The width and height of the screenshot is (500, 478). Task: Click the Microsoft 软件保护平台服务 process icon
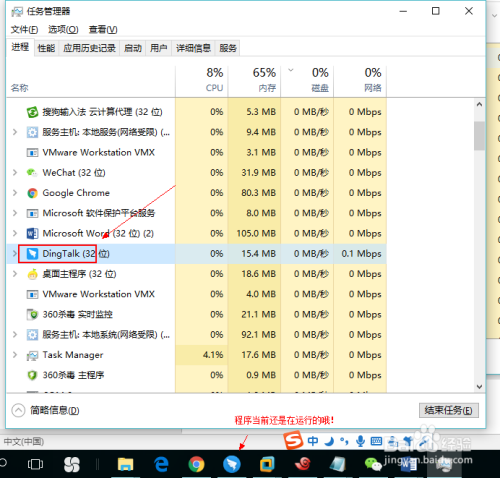click(32, 213)
